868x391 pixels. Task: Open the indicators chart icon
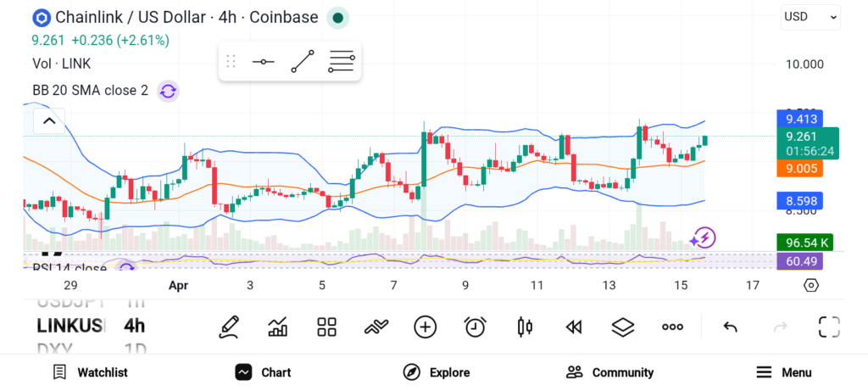pos(277,327)
